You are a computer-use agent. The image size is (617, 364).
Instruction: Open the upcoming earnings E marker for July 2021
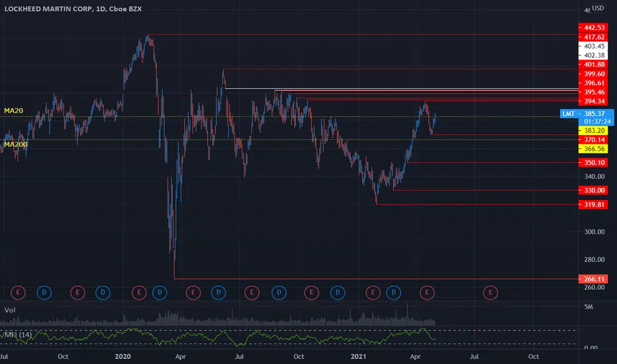pos(491,293)
